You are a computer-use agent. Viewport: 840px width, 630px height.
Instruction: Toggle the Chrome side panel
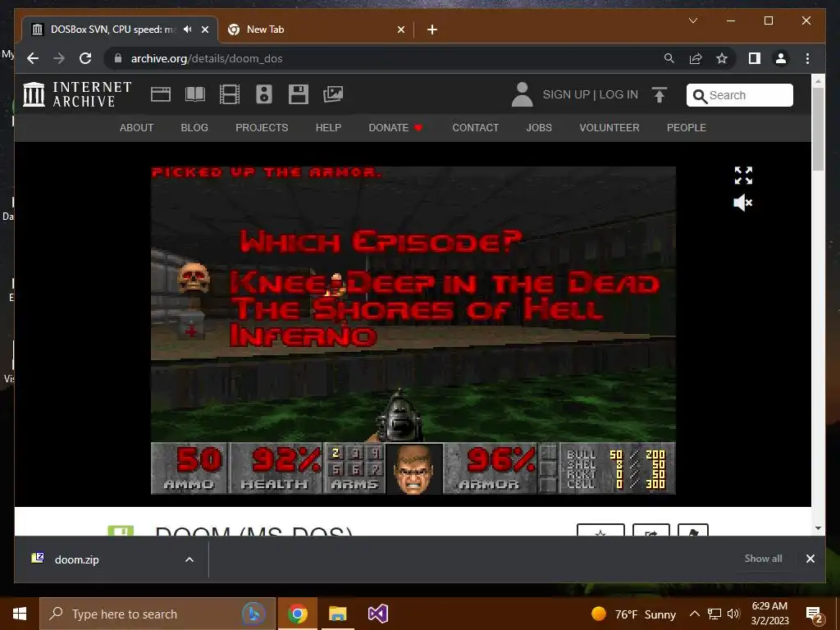coord(755,58)
